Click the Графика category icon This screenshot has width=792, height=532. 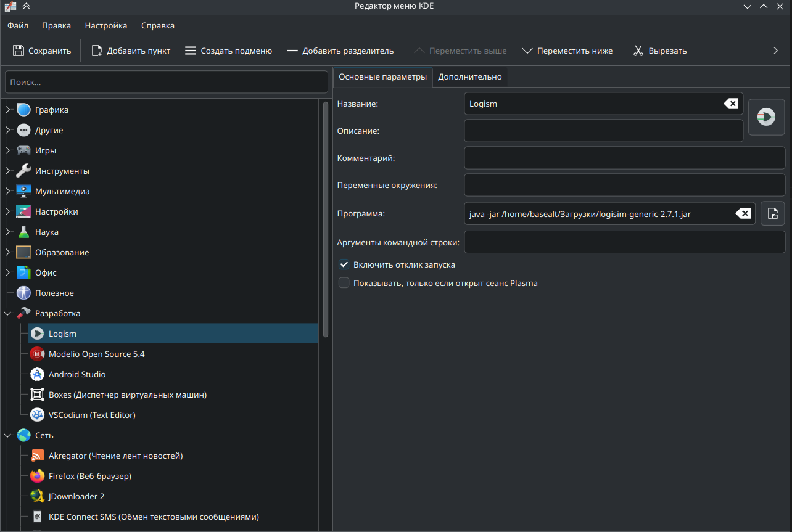pos(23,110)
